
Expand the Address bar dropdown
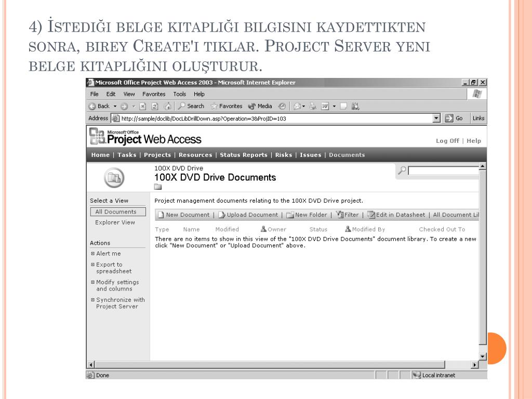tap(436, 118)
